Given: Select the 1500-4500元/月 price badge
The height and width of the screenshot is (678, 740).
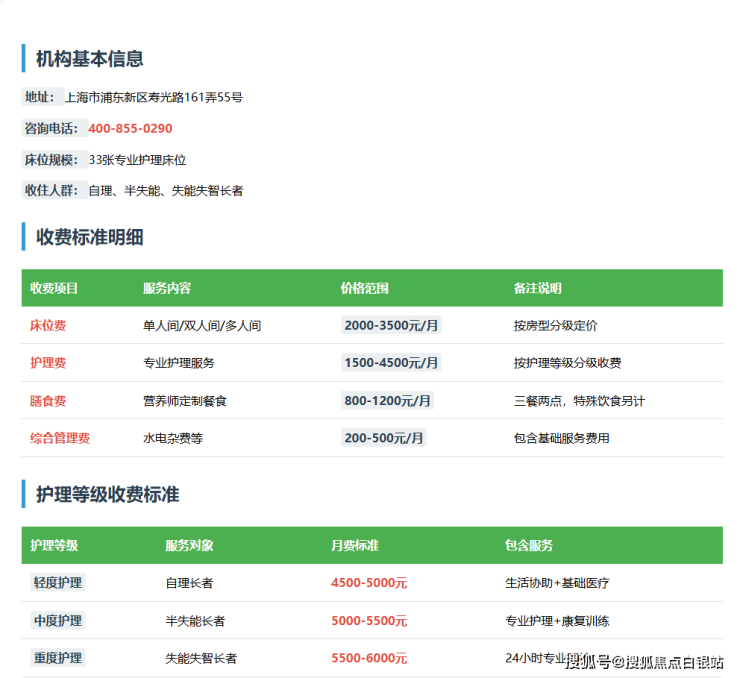Looking at the screenshot, I should tap(390, 363).
